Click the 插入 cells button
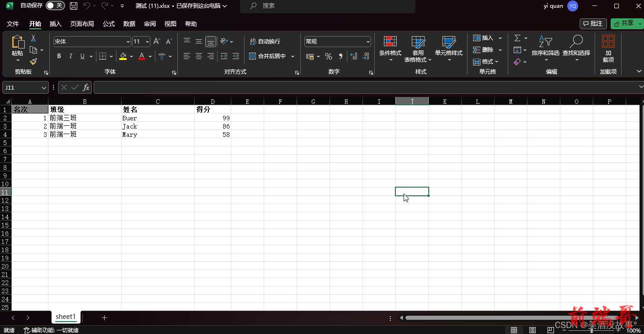The height and width of the screenshot is (334, 644). click(x=484, y=38)
